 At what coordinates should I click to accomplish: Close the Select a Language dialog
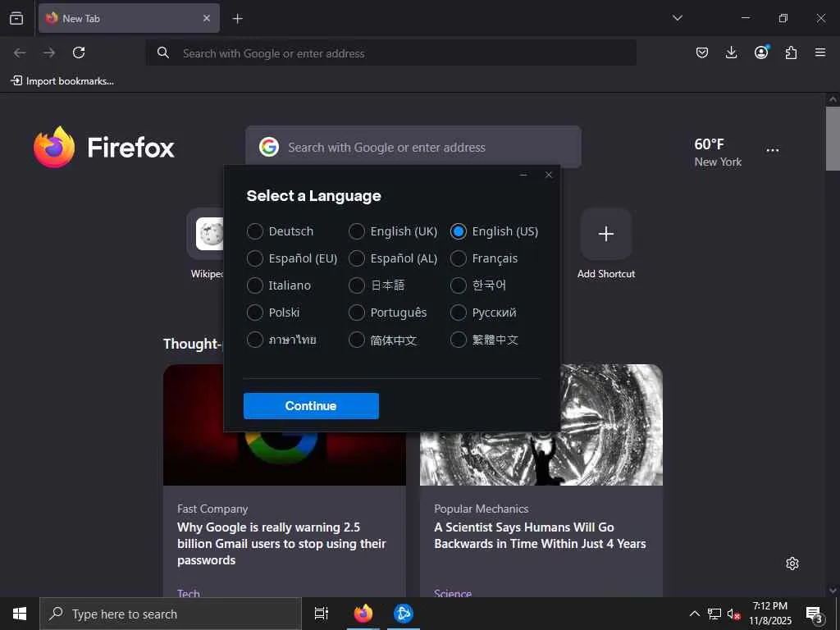(549, 175)
